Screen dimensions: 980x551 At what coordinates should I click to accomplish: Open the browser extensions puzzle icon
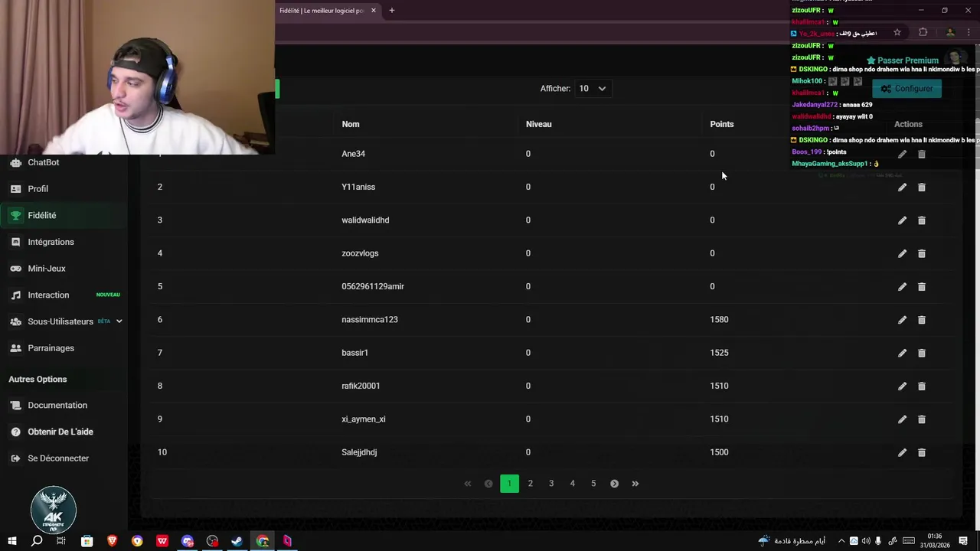(x=923, y=33)
